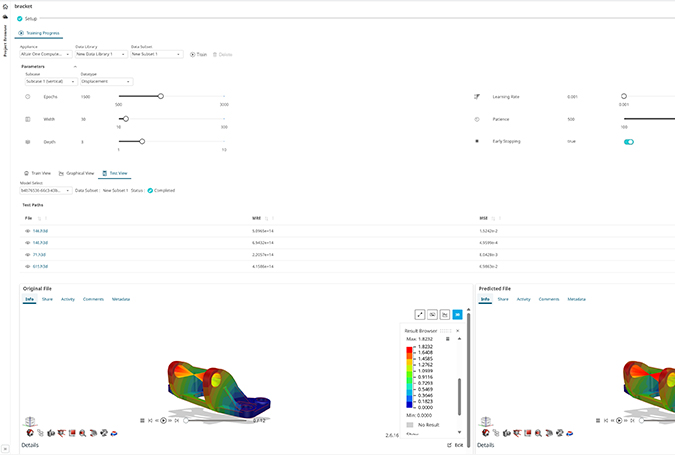Open the legend menu beside Max value
675x455 pixels.
[448, 339]
